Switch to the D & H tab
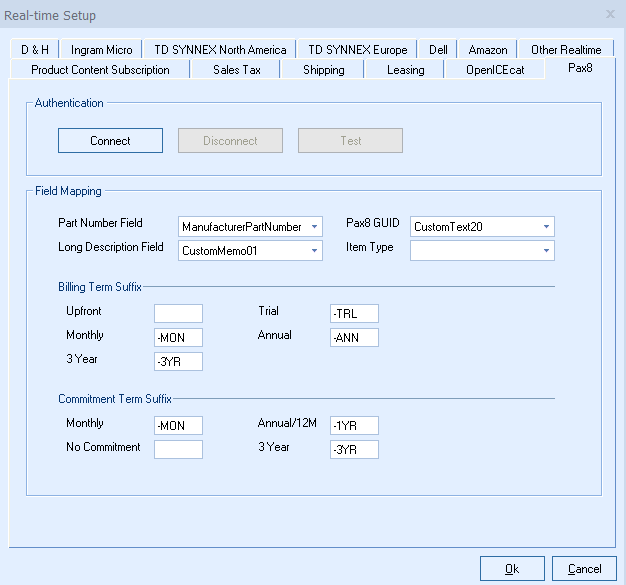 pos(36,50)
